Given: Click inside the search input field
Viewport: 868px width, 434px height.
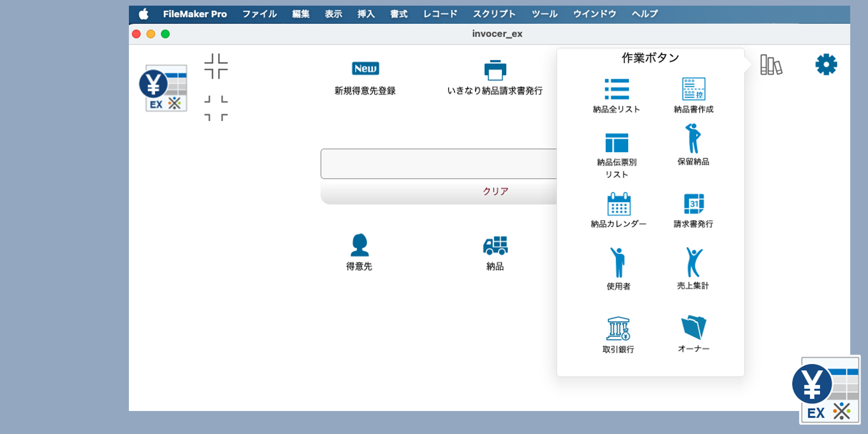Looking at the screenshot, I should [438, 164].
